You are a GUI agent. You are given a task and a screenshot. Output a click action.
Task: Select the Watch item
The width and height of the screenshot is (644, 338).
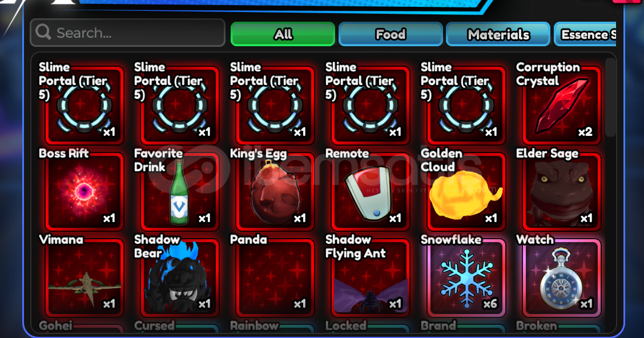coord(561,277)
